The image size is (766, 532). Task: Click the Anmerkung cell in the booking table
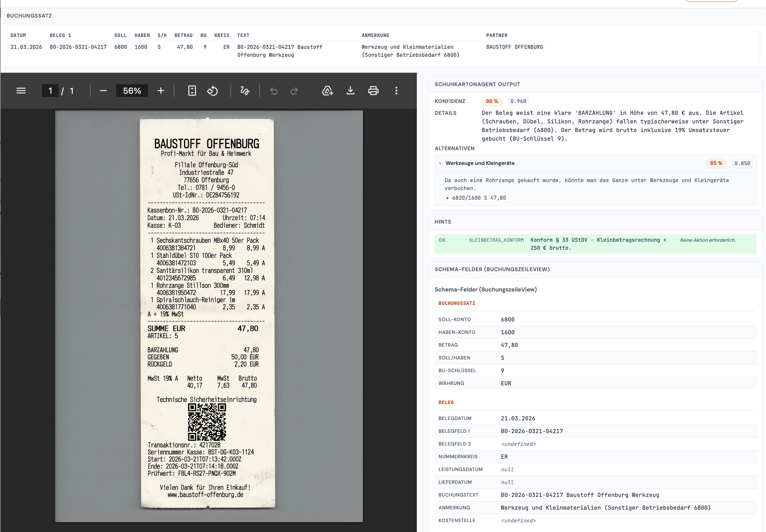[x=410, y=51]
